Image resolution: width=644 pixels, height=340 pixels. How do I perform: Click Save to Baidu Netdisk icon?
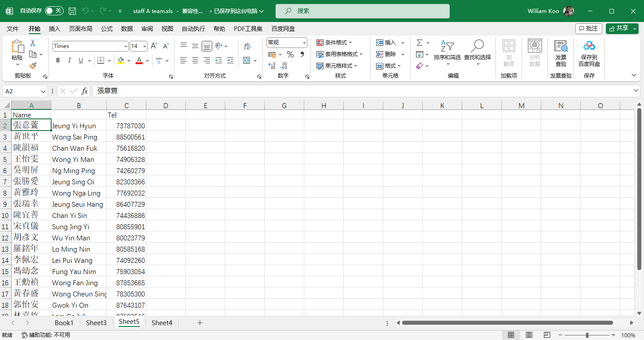pos(589,52)
